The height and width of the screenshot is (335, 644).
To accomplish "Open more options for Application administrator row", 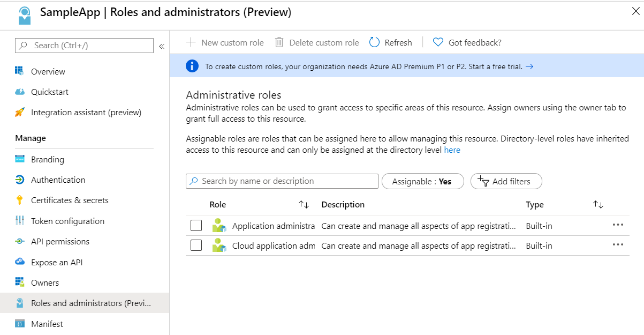I will (x=618, y=225).
